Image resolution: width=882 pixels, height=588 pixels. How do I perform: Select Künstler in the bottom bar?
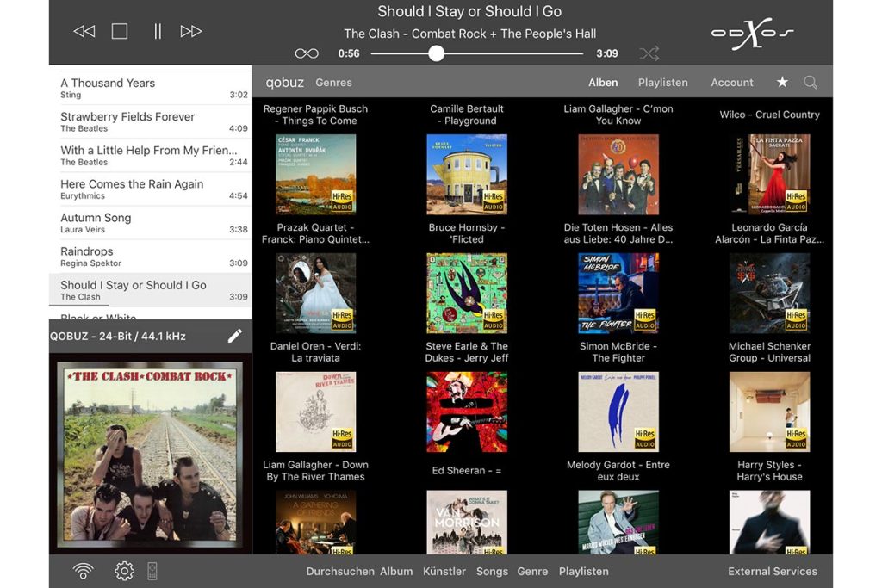point(444,571)
